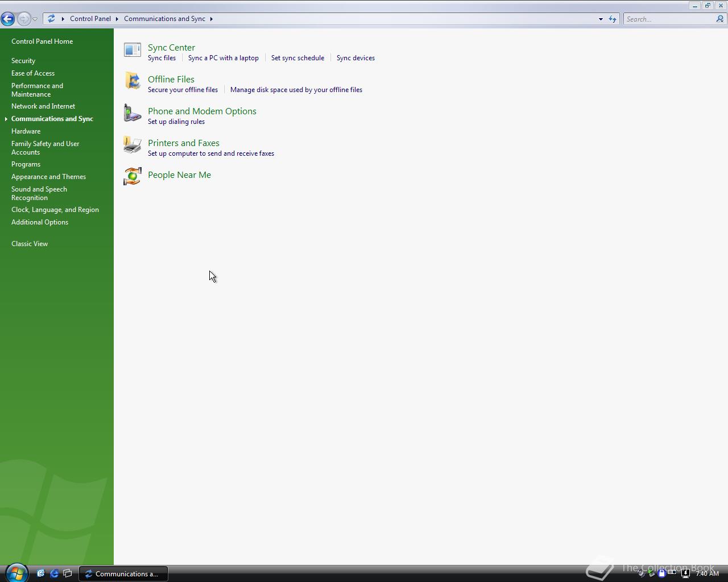Click the monitor download icon in tray
This screenshot has width=728, height=582.
[x=685, y=573]
